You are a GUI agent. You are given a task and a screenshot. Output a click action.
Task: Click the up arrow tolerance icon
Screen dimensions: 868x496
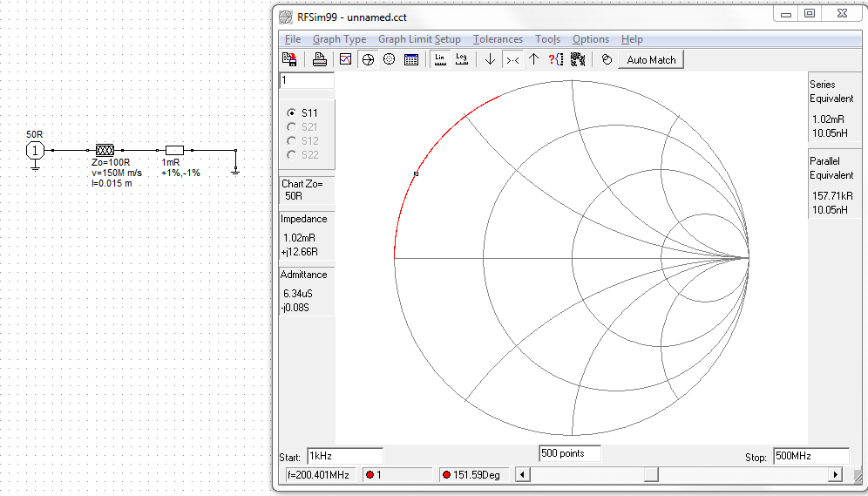click(x=533, y=59)
